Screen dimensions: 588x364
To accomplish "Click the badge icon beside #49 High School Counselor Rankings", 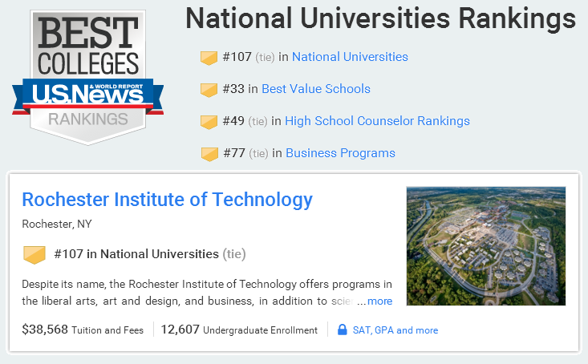I will pyautogui.click(x=209, y=122).
